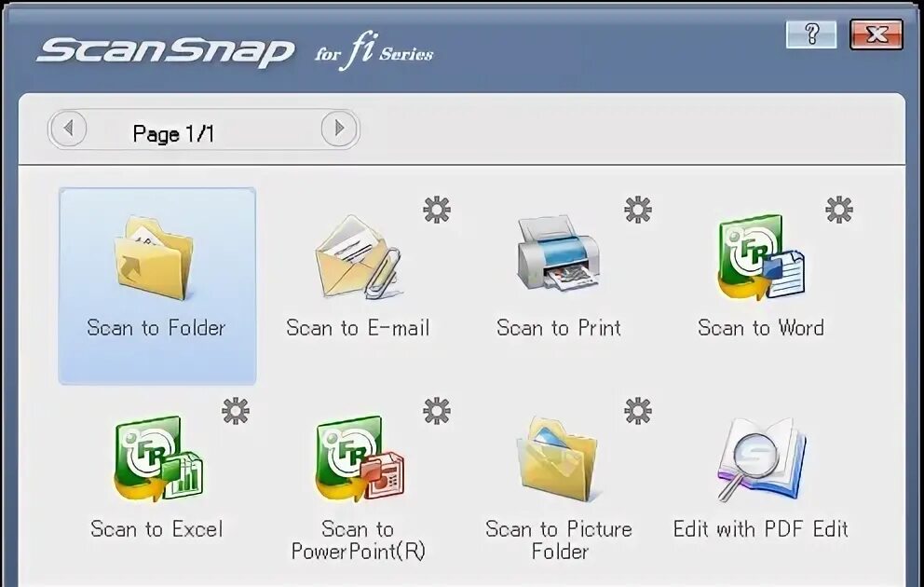The image size is (924, 587).
Task: Click the Scan to Word label text
Action: pyautogui.click(x=761, y=328)
